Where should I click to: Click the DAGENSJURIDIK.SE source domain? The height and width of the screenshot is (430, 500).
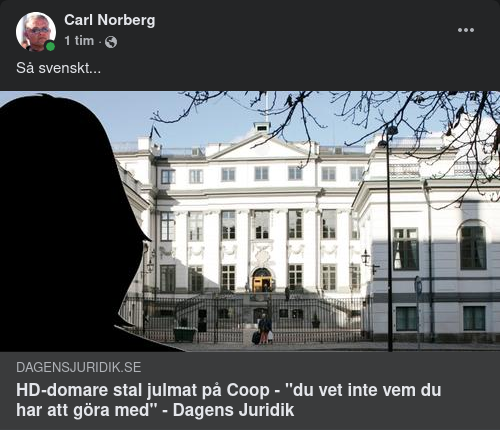pyautogui.click(x=79, y=367)
